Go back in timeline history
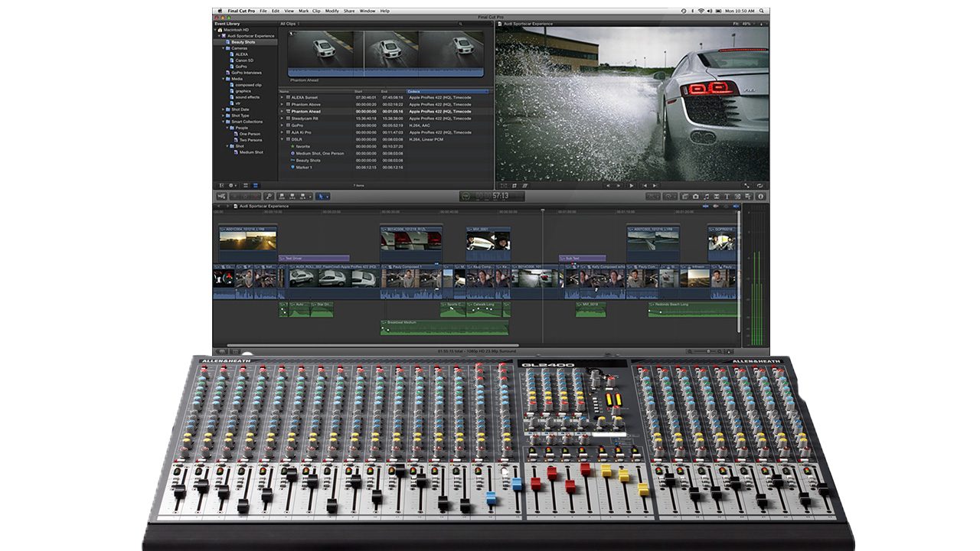 [x=217, y=206]
